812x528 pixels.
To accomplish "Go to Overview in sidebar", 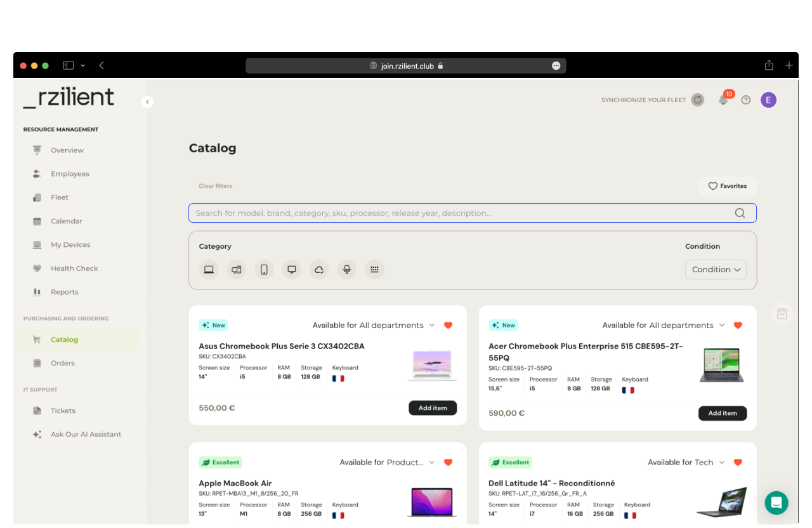I will coord(67,150).
